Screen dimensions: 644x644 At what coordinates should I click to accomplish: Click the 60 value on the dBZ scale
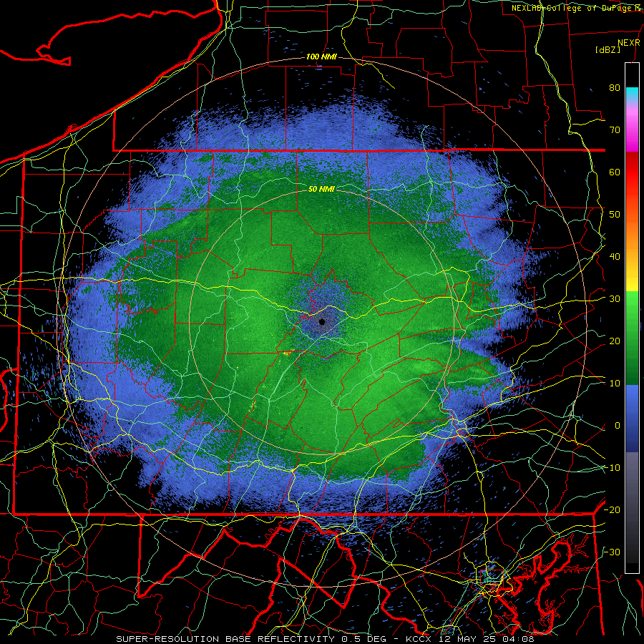(615, 172)
